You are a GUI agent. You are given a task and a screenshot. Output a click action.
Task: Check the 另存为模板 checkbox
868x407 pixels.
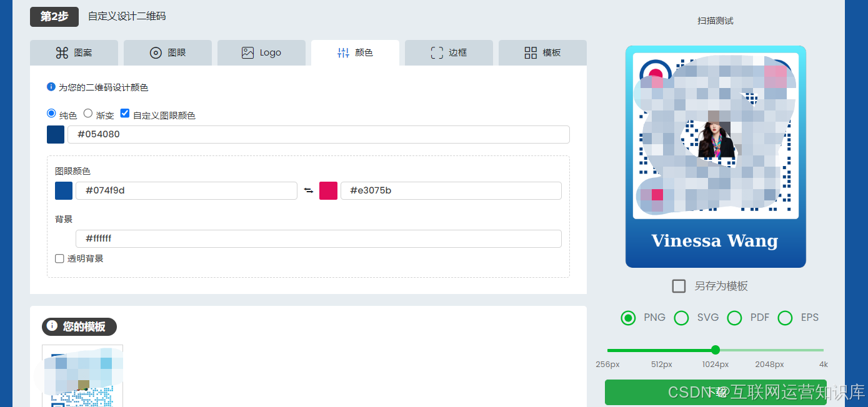(x=679, y=286)
